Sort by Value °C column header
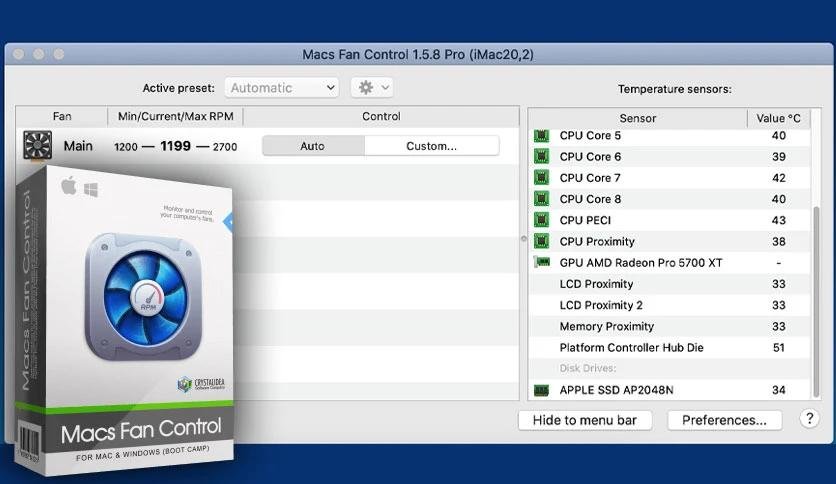The height and width of the screenshot is (484, 836). (x=778, y=118)
